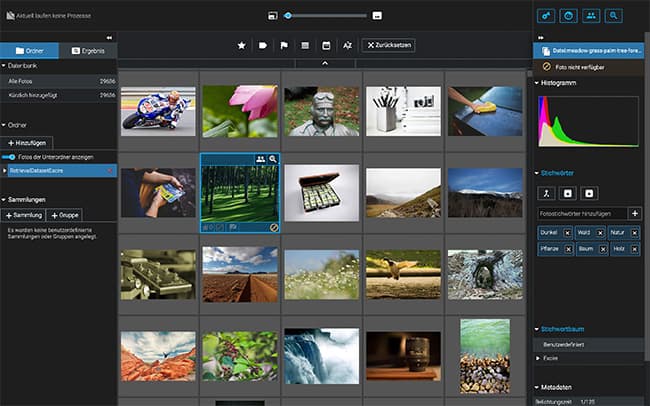This screenshot has height=406, width=650.
Task: Click Zurücksetzen to reset filters
Action: 389,45
